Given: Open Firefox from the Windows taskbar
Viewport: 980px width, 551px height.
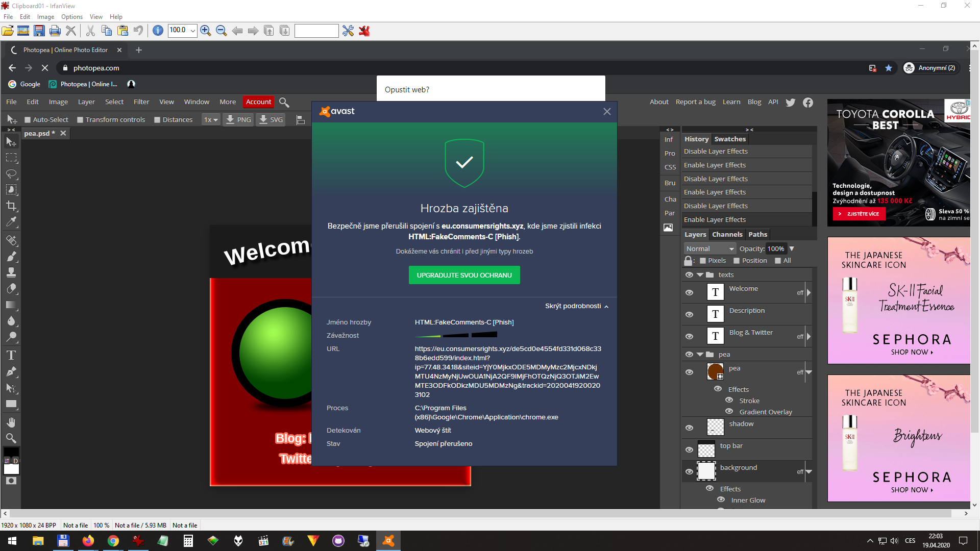Looking at the screenshot, I should point(88,541).
